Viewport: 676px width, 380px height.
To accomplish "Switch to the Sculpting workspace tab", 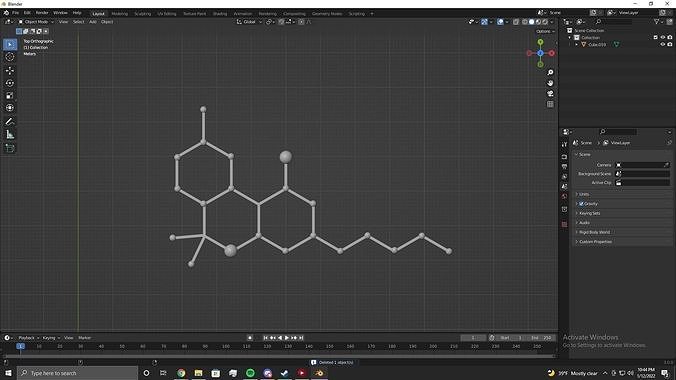I will click(142, 14).
